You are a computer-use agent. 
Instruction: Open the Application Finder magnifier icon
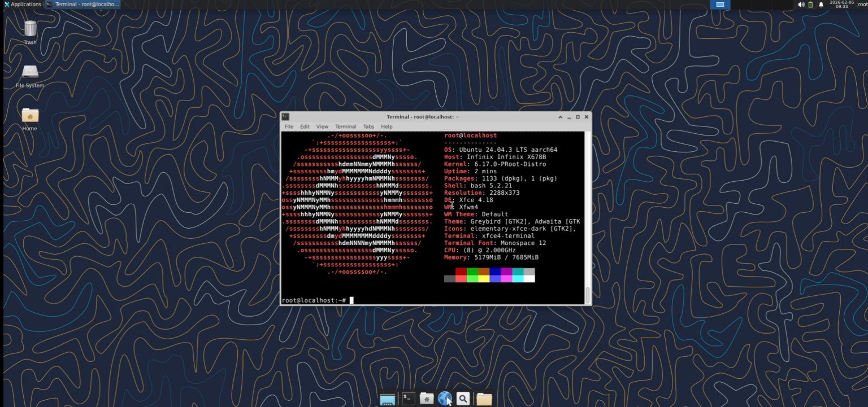[x=463, y=399]
